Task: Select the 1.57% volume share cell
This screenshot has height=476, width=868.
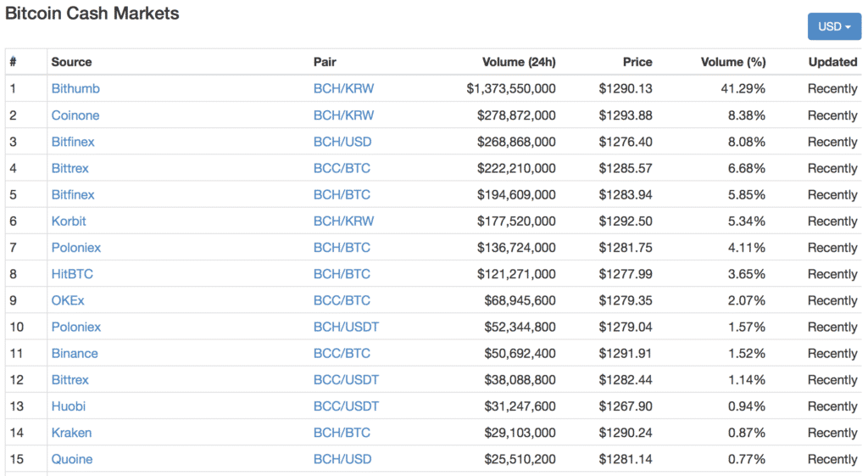Action: coord(746,327)
